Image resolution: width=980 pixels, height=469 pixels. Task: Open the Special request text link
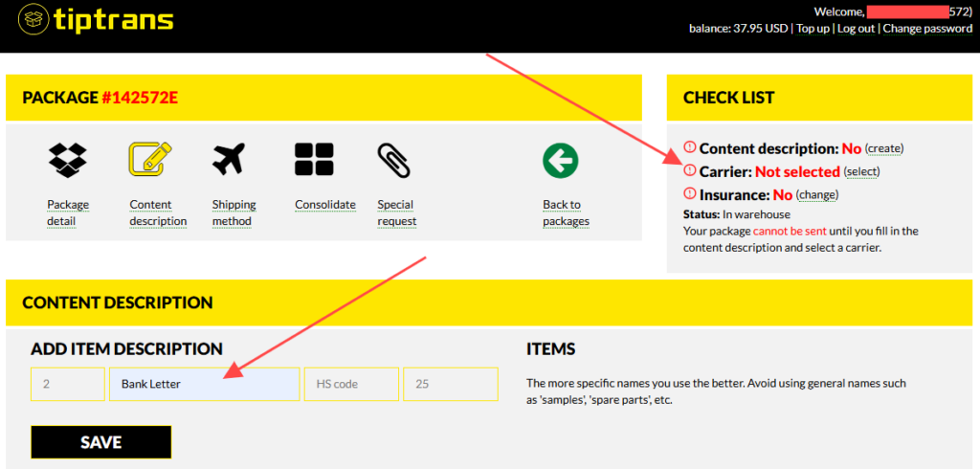coord(397,213)
